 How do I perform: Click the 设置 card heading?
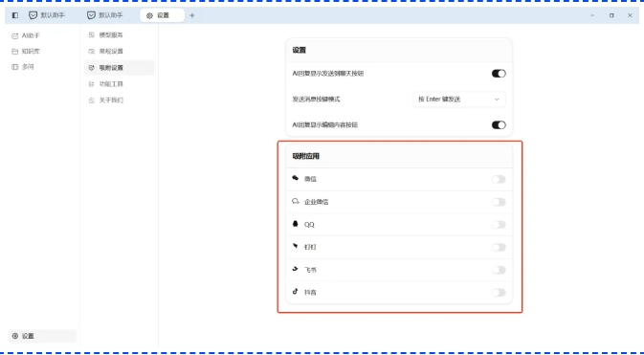(x=299, y=50)
